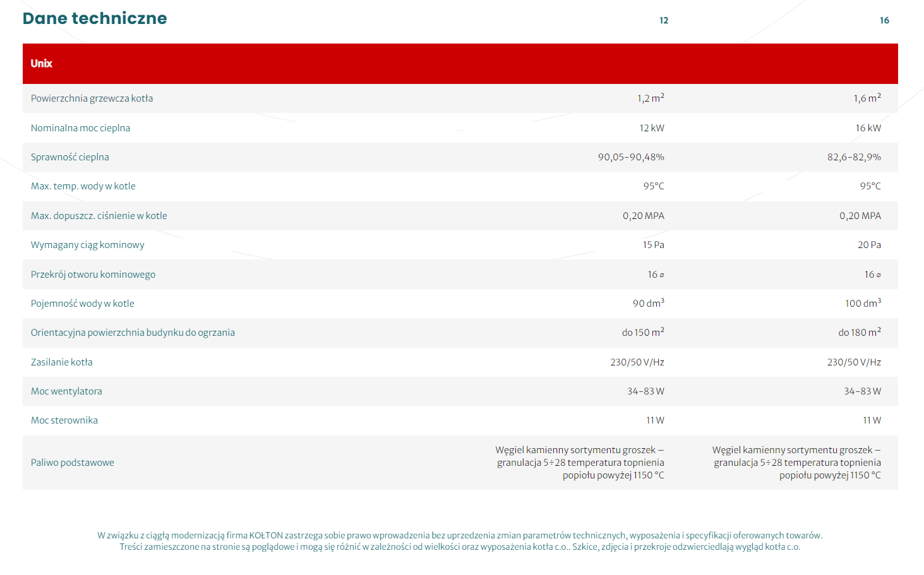The image size is (924, 575).
Task: Click the '90,05–90,48%' efficiency value
Action: pyautogui.click(x=630, y=157)
